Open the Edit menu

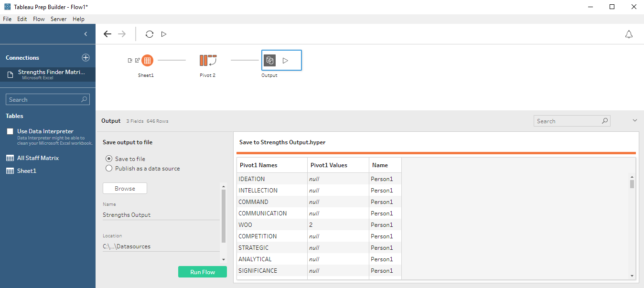coord(22,19)
